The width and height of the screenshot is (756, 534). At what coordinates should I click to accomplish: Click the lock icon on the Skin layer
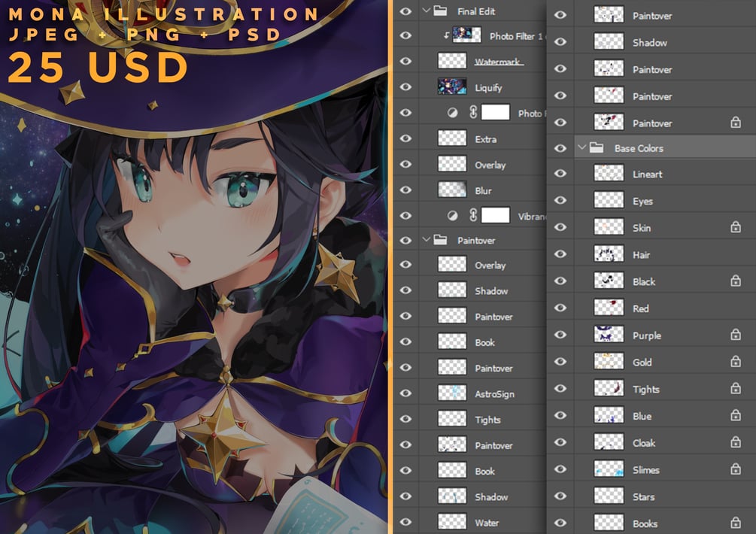(735, 227)
